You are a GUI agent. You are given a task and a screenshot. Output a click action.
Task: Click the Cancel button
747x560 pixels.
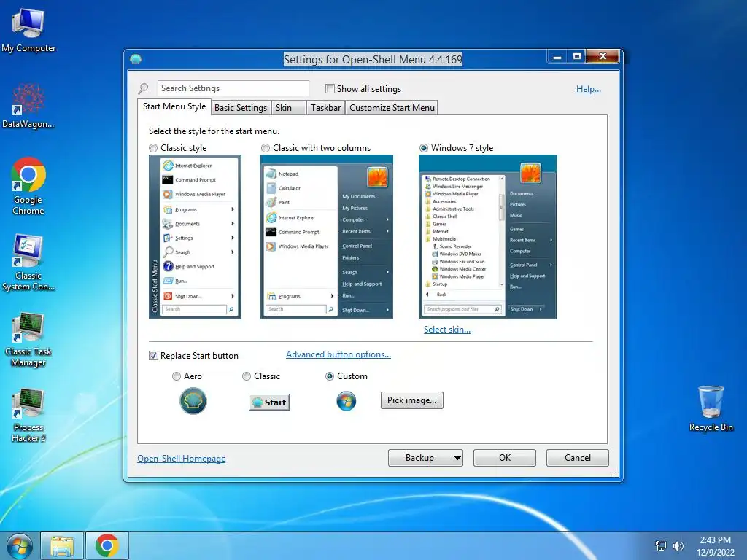(x=578, y=458)
